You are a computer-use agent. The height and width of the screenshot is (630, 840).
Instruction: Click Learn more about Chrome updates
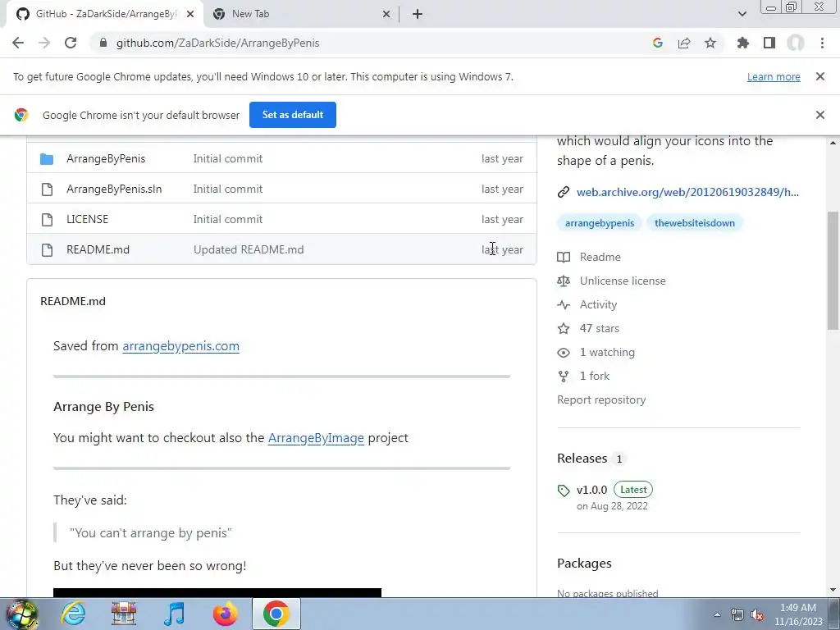tap(774, 76)
